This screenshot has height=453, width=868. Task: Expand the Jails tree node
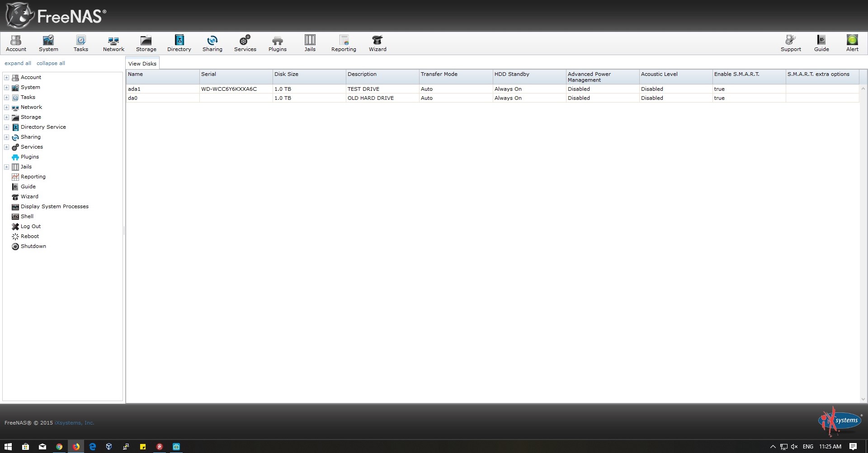click(7, 167)
